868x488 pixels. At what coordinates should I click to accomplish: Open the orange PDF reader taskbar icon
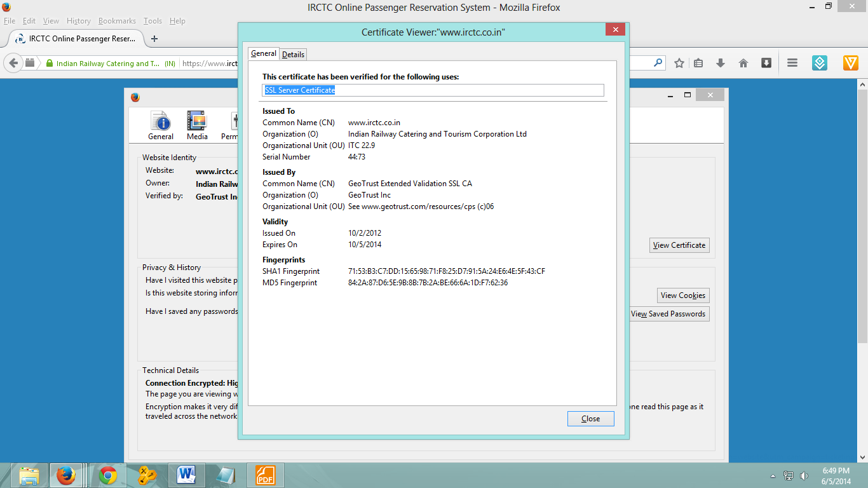coord(266,475)
